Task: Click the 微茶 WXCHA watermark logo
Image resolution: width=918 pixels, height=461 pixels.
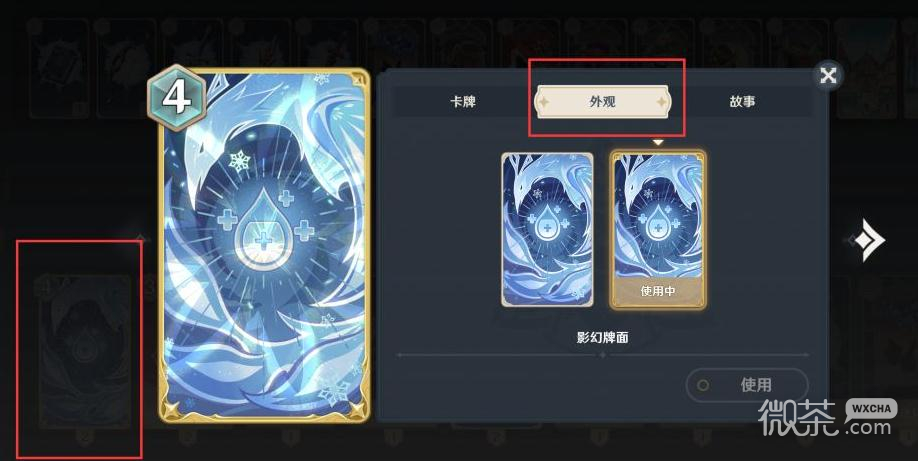Action: [x=827, y=418]
